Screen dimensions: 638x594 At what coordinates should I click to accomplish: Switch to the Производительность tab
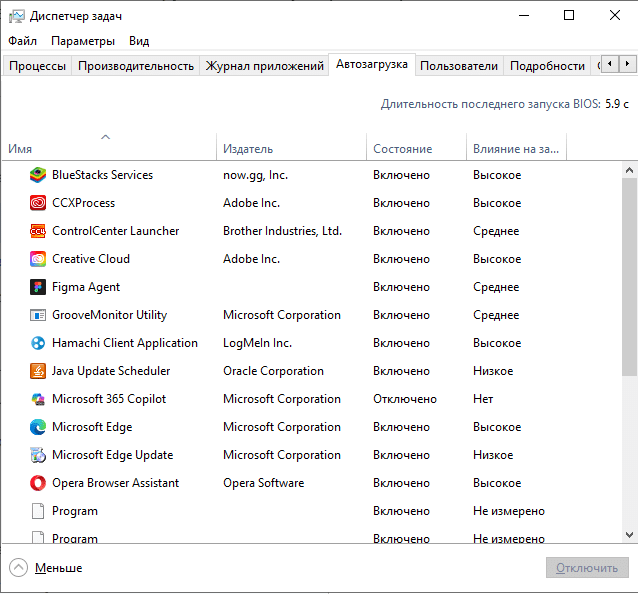tap(136, 66)
